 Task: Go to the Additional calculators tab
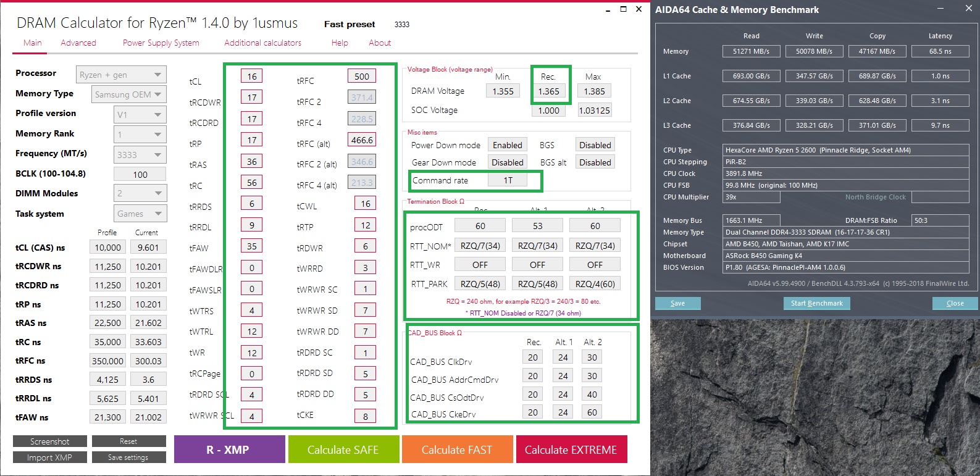(263, 43)
